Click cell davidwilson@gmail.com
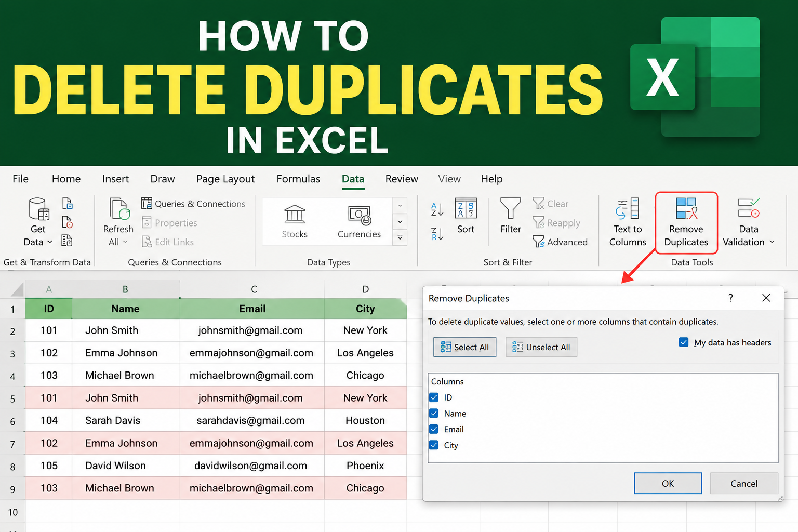 pos(252,465)
